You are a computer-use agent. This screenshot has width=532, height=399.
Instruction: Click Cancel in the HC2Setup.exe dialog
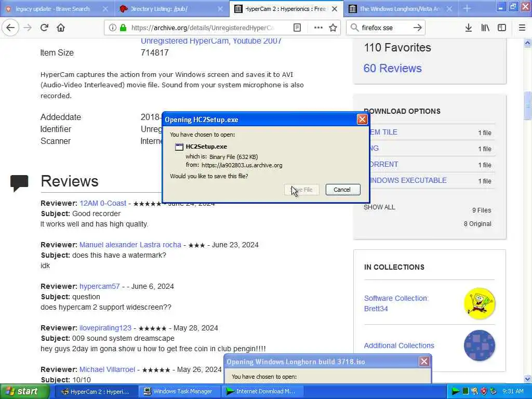point(343,190)
